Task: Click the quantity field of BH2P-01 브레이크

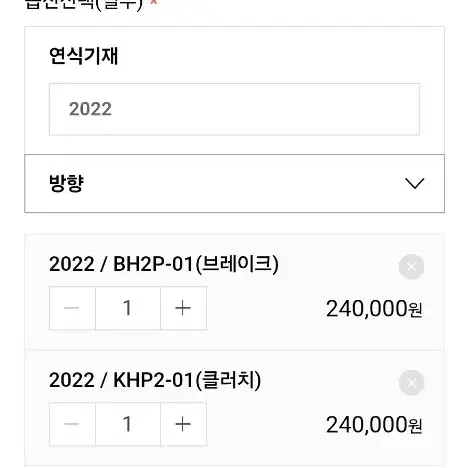Action: tap(128, 308)
